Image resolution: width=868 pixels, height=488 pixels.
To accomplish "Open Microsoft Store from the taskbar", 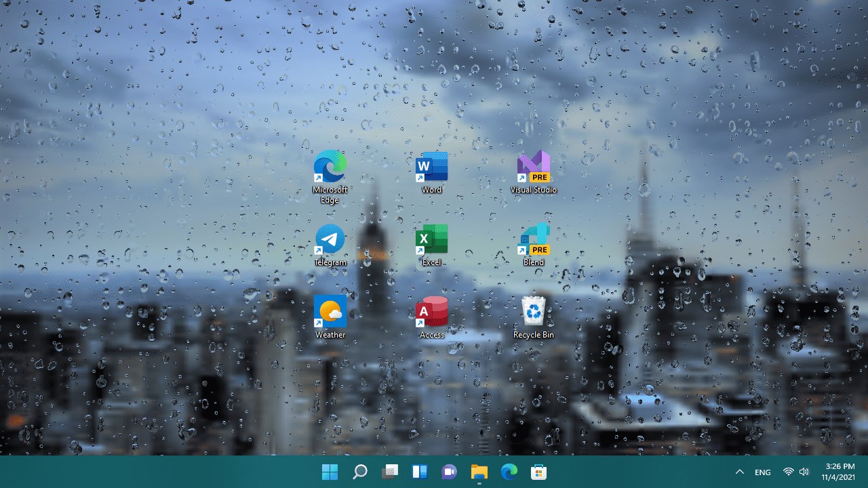I will 539,472.
